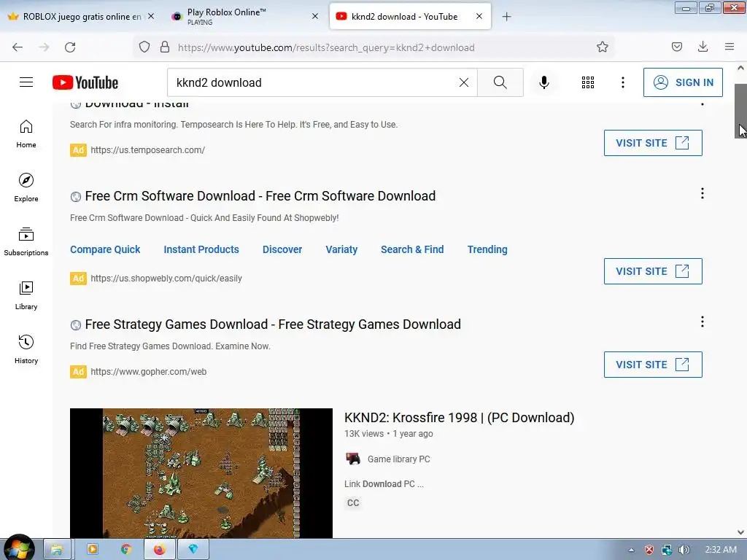Open file explorer from the taskbar
The image size is (747, 560).
click(x=57, y=550)
